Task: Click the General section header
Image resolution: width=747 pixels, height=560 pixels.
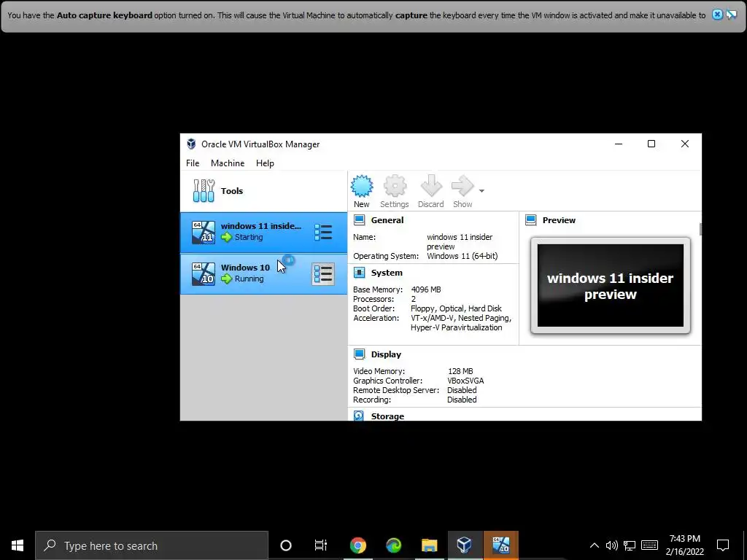Action: (x=387, y=220)
